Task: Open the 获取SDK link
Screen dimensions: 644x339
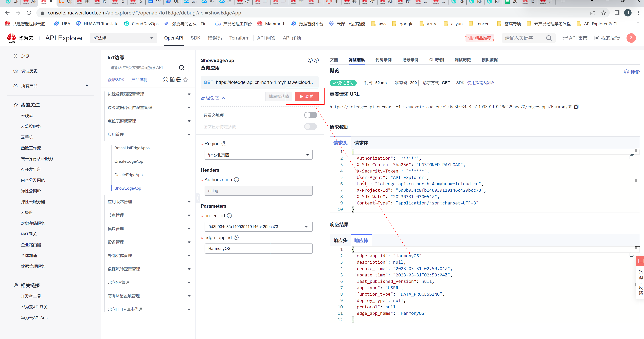Action: click(116, 80)
